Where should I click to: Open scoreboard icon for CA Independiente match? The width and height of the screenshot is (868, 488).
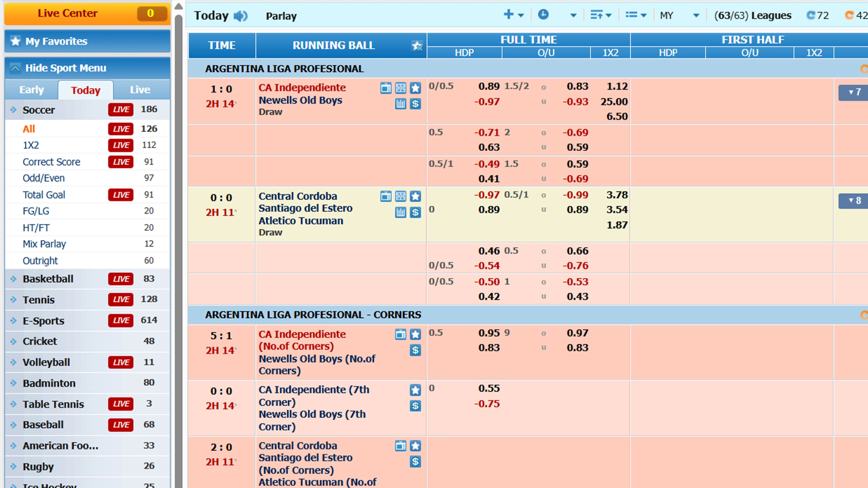400,88
